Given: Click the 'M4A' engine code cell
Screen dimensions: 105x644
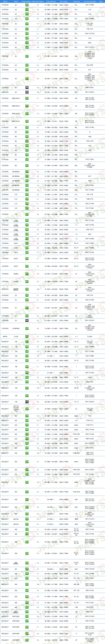Looking at the screenshot, I should (90, 43).
